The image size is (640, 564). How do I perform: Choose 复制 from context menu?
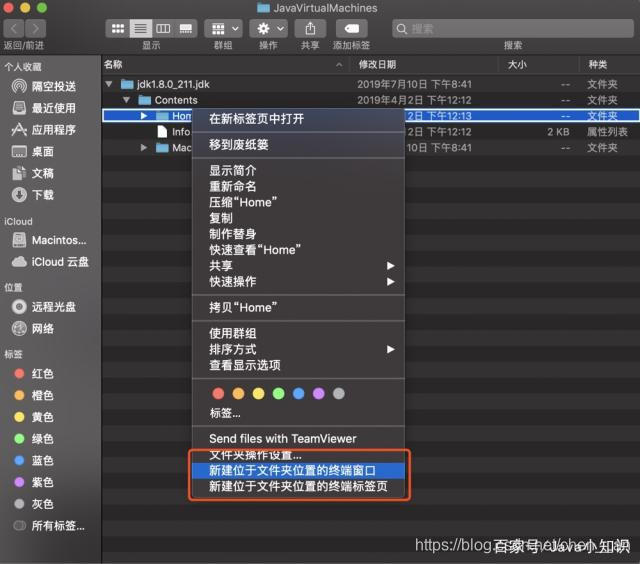point(298,218)
